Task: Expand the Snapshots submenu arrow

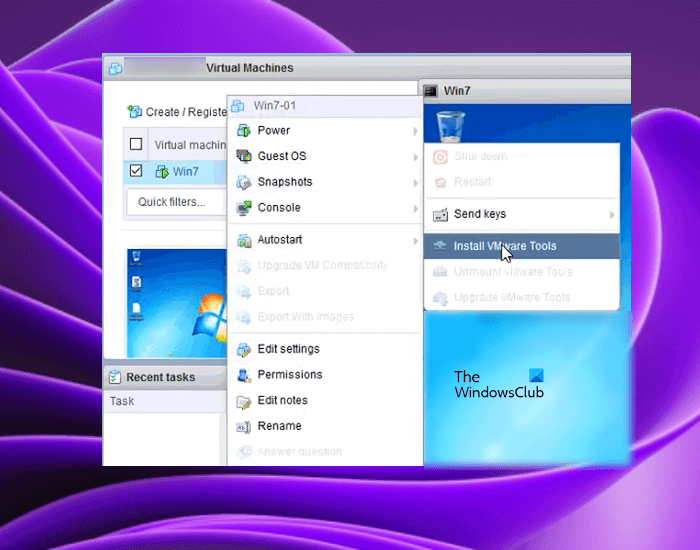Action: click(x=415, y=183)
